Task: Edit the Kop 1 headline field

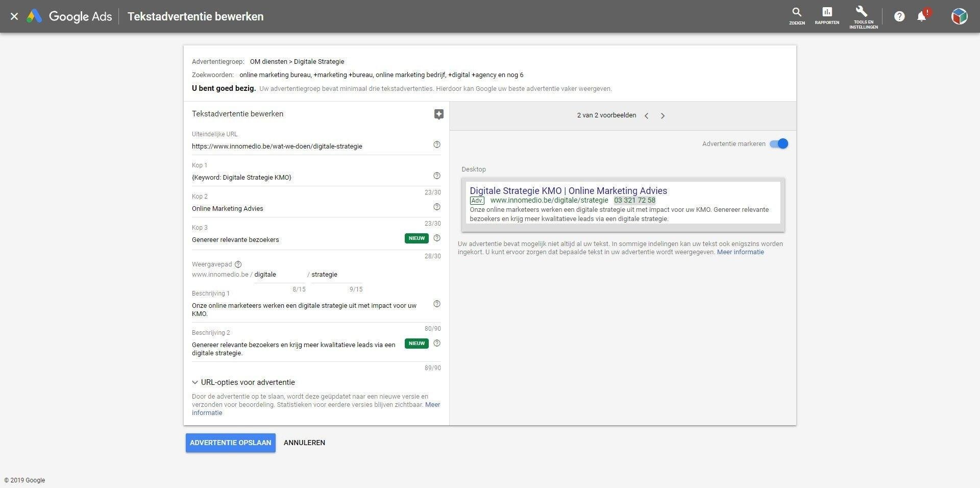Action: [x=310, y=177]
